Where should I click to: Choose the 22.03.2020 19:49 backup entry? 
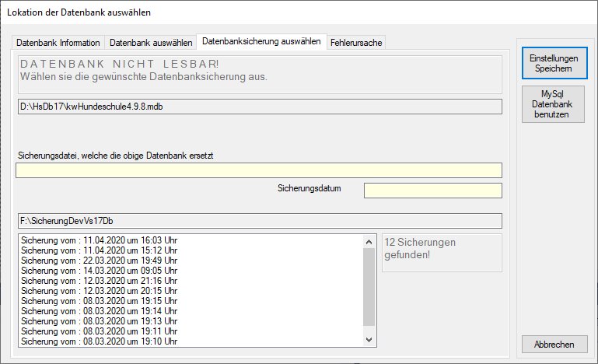pyautogui.click(x=100, y=261)
